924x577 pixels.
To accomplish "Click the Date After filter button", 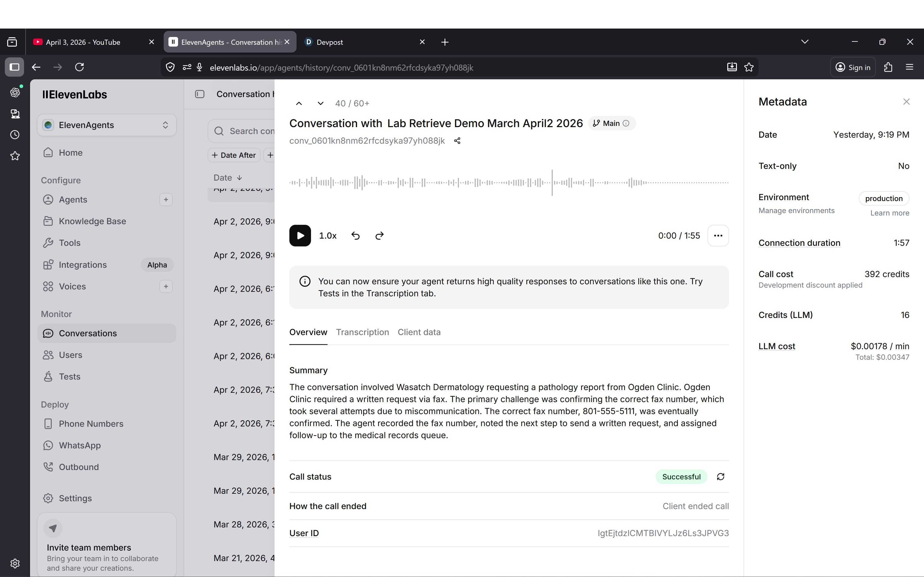I will click(x=234, y=155).
